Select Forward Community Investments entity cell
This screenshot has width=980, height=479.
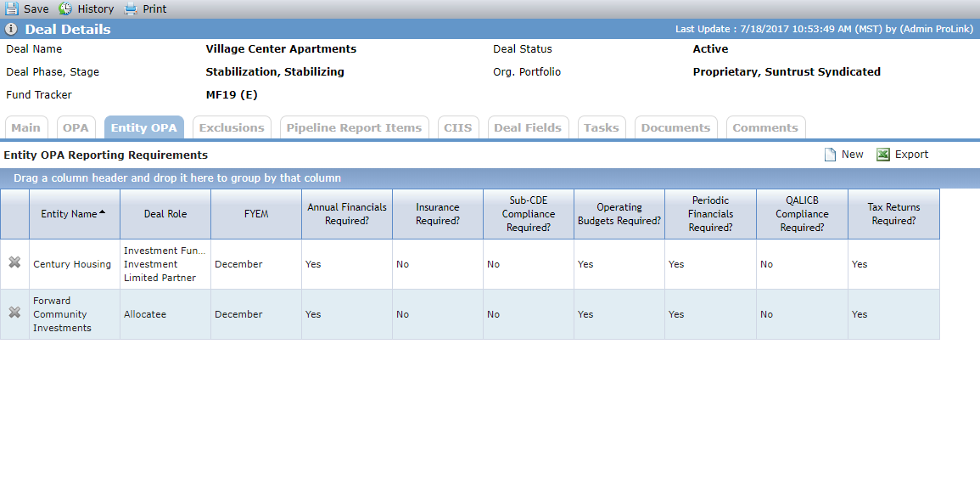[x=75, y=314]
